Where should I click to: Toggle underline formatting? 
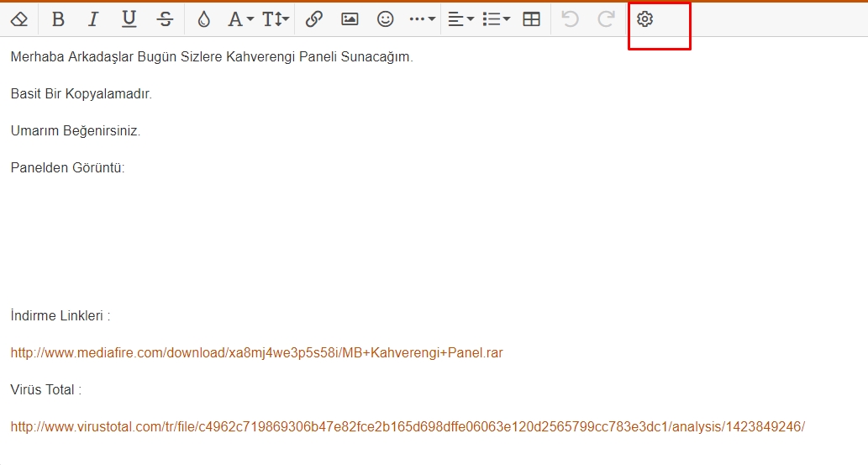[x=129, y=19]
